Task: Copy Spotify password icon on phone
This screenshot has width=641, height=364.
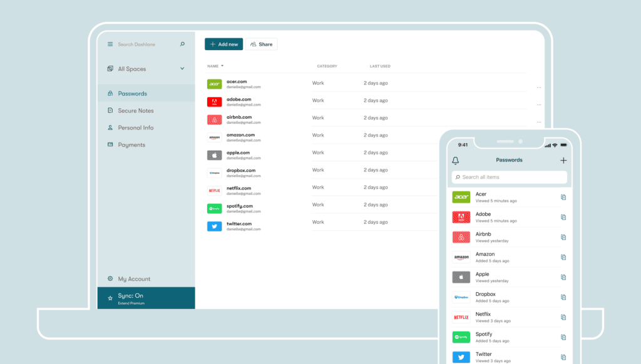Action: coord(563,338)
